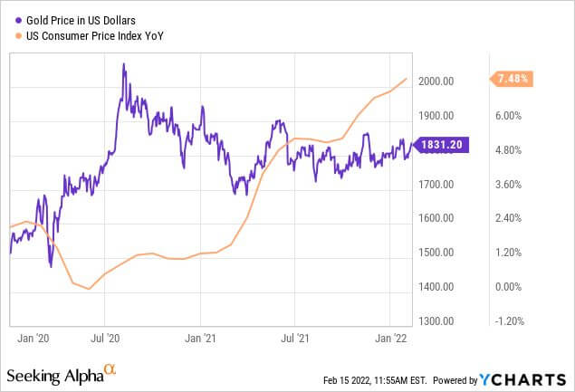Click the purple Gold Price legend dot
Viewport: 575px width, 392px height.
click(18, 21)
